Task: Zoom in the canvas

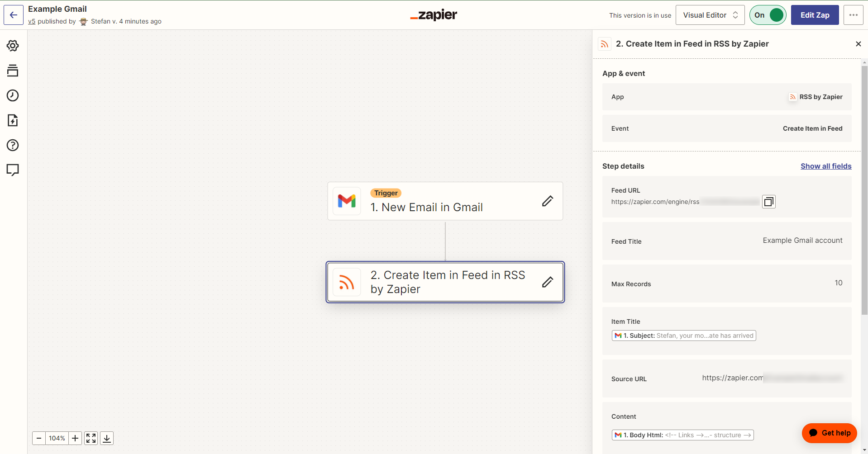Action: 75,438
